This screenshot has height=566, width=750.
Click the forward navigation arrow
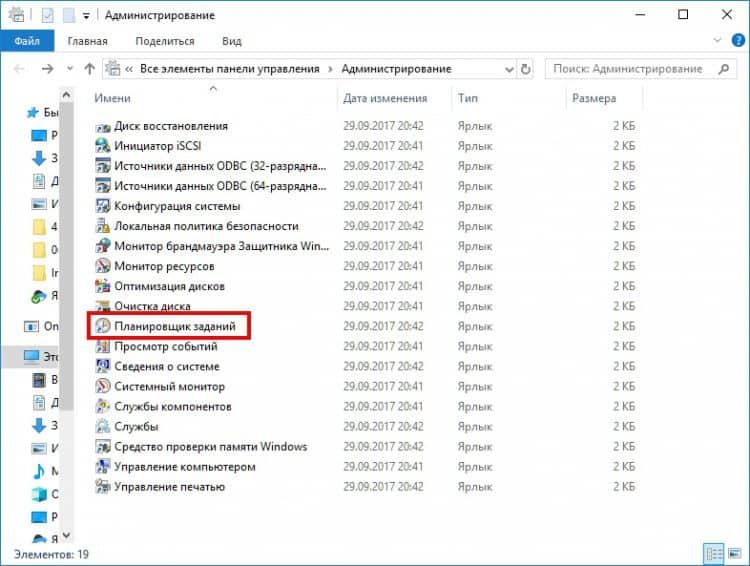[x=47, y=69]
